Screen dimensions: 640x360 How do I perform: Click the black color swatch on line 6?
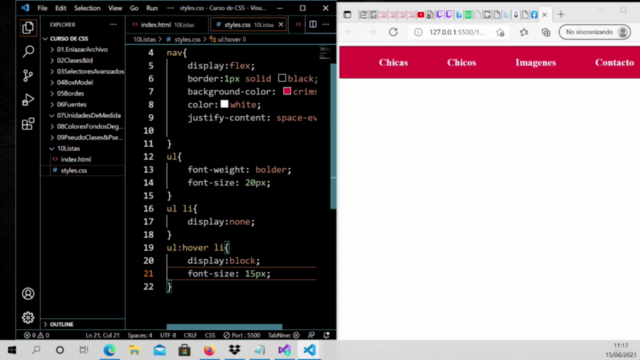tap(282, 78)
